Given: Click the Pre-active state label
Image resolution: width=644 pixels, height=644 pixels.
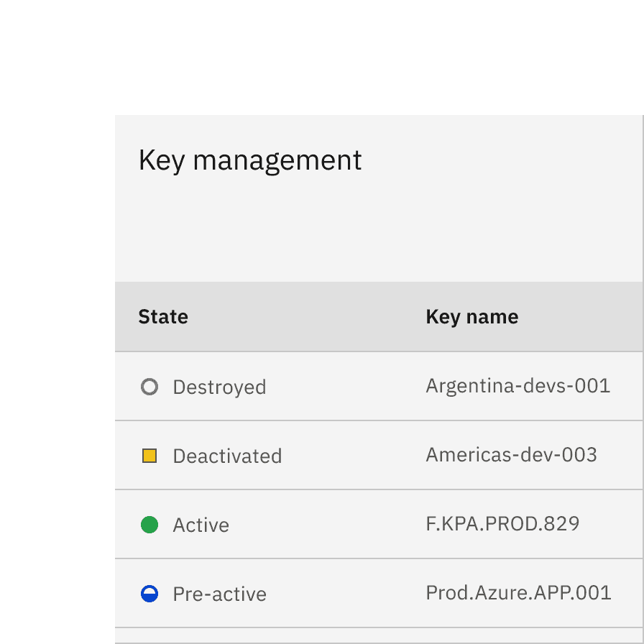Looking at the screenshot, I should pyautogui.click(x=219, y=594).
